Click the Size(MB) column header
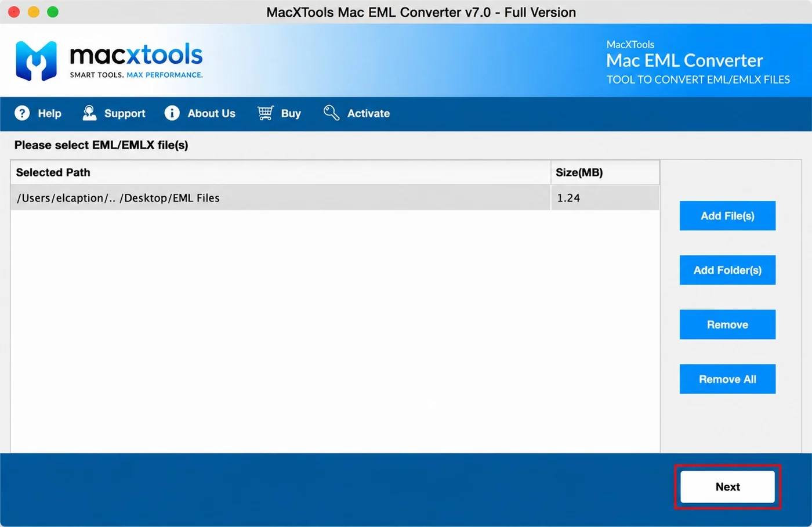812x527 pixels. tap(605, 172)
